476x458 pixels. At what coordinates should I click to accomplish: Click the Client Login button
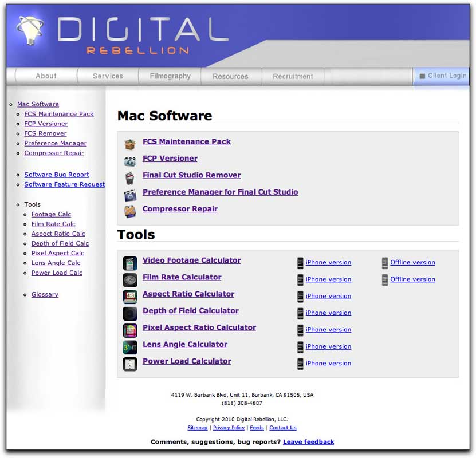(x=441, y=76)
